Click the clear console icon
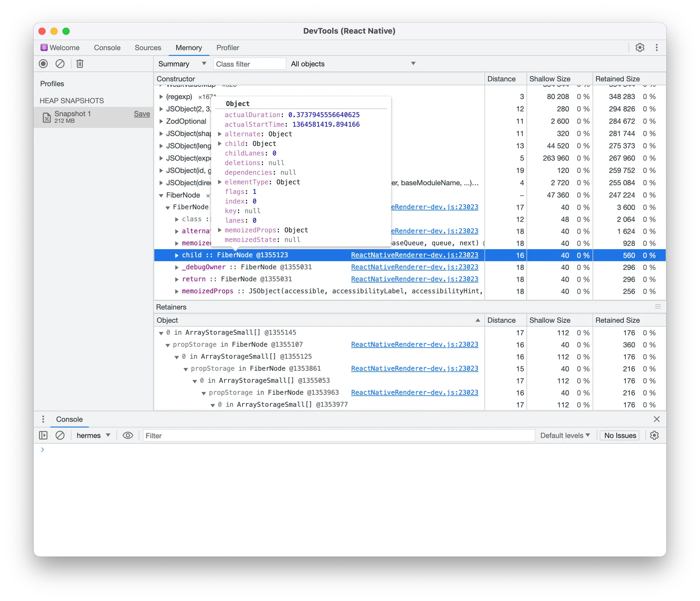This screenshot has width=700, height=601. pyautogui.click(x=60, y=435)
